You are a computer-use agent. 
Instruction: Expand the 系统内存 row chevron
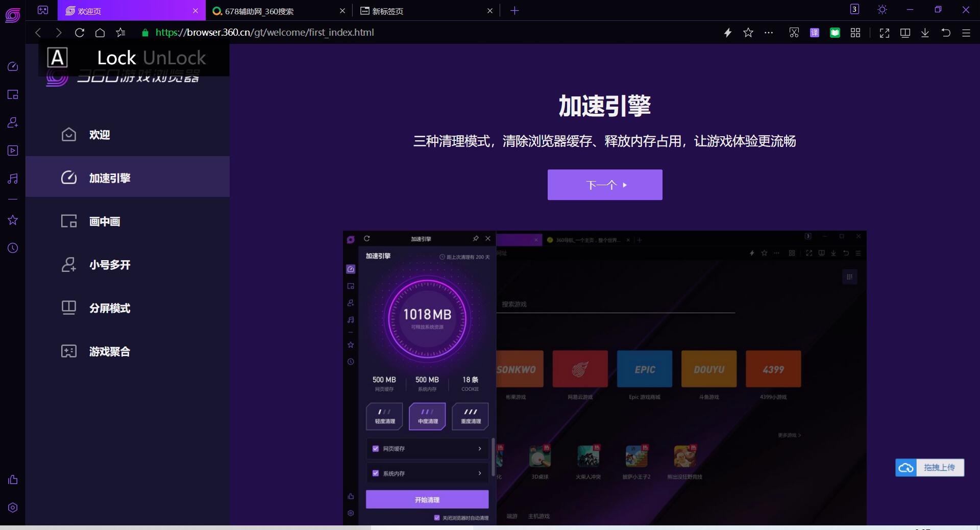click(479, 473)
